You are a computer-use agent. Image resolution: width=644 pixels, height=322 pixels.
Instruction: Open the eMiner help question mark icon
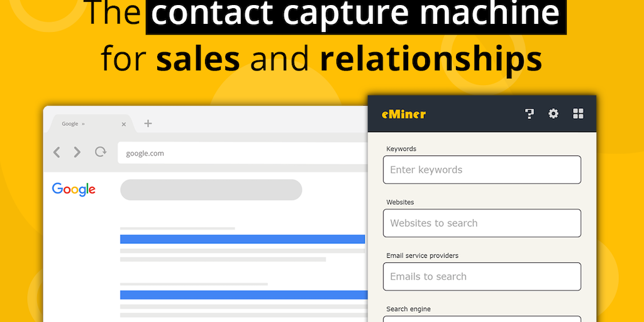(x=530, y=114)
